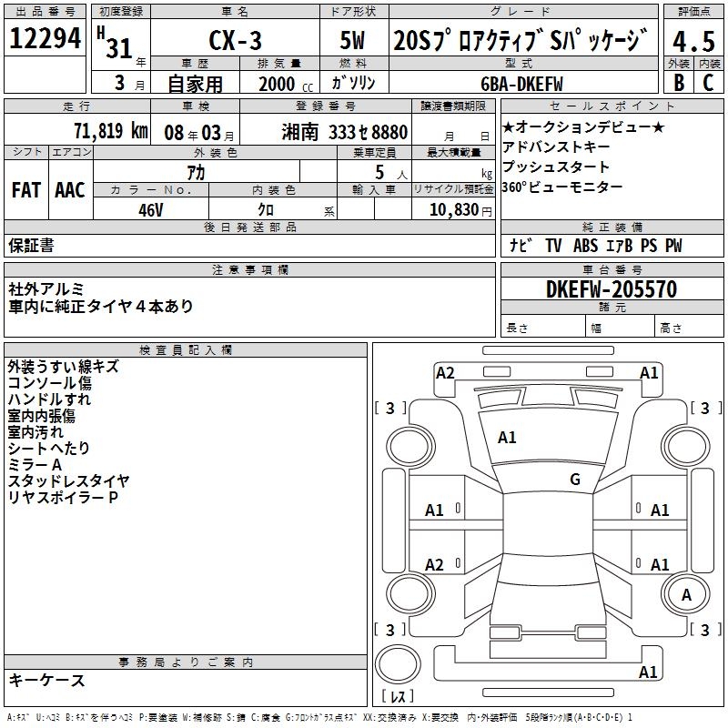Click the displacement value 2000 cc
This screenshot has width=728, height=728.
coord(286,84)
